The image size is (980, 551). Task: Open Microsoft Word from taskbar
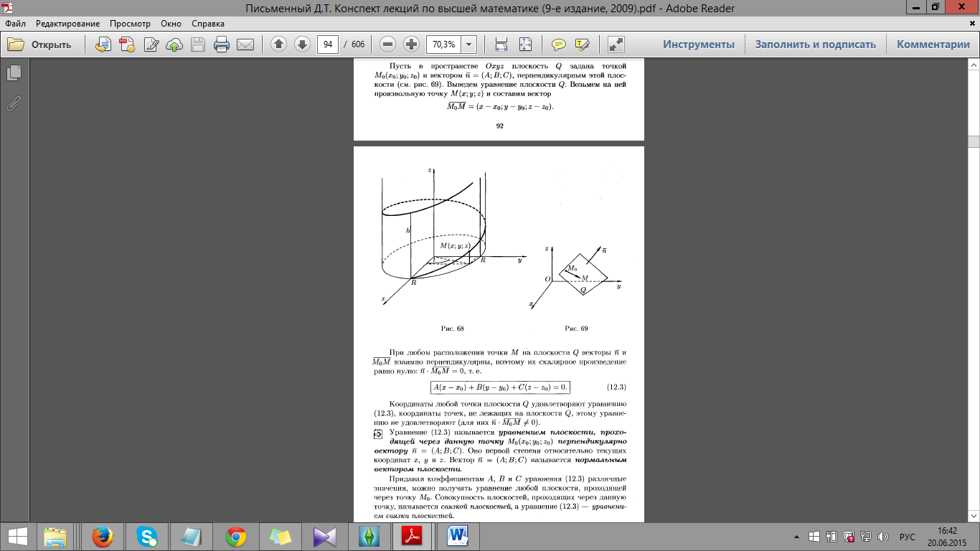click(x=458, y=537)
